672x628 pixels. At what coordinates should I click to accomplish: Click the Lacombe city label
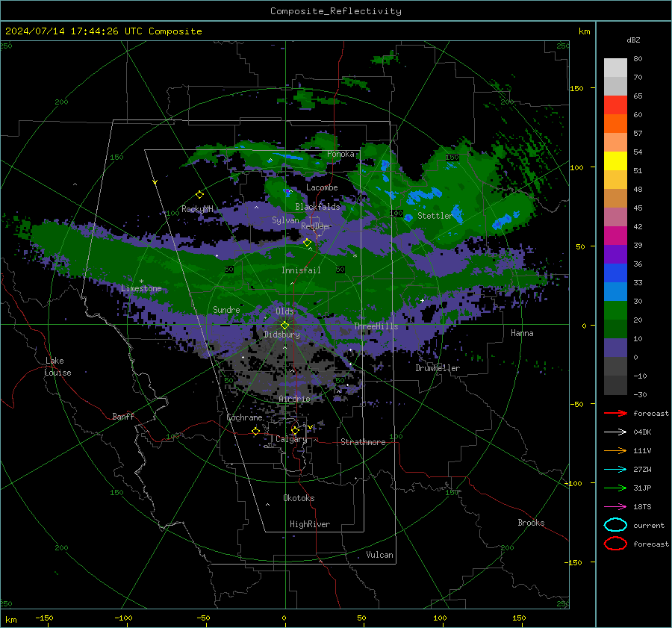[322, 187]
